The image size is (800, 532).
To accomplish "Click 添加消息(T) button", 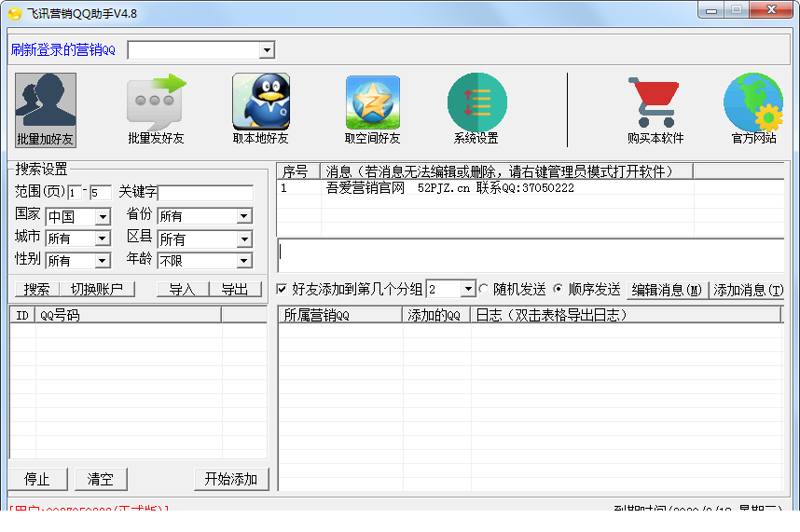I will (x=748, y=290).
